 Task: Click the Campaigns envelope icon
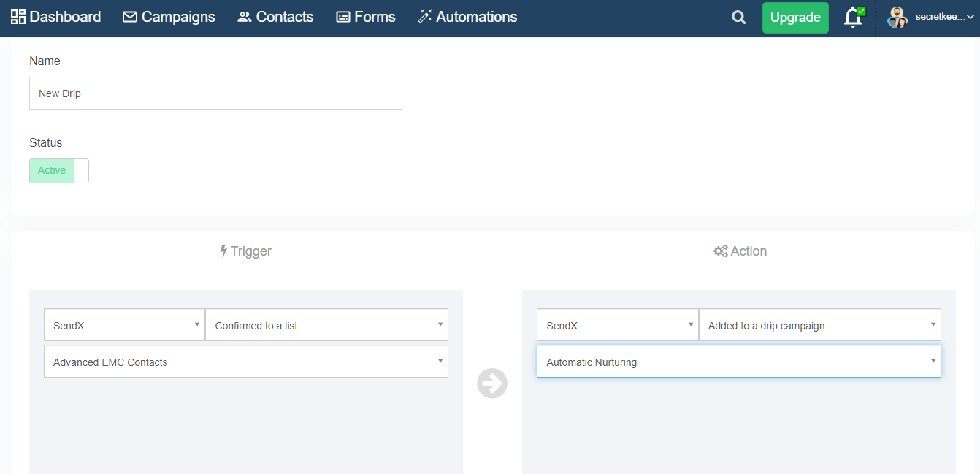pos(130,17)
